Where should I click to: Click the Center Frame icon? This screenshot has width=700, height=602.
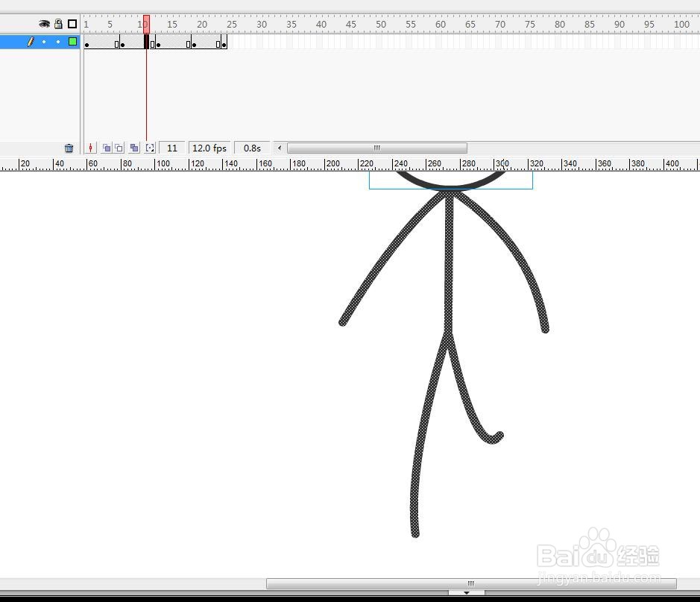tap(91, 148)
